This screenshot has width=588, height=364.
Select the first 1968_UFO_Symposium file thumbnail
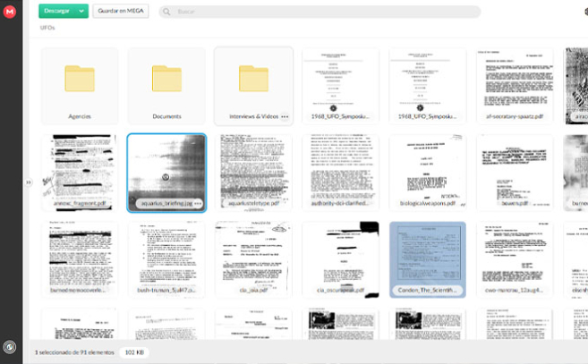point(340,86)
